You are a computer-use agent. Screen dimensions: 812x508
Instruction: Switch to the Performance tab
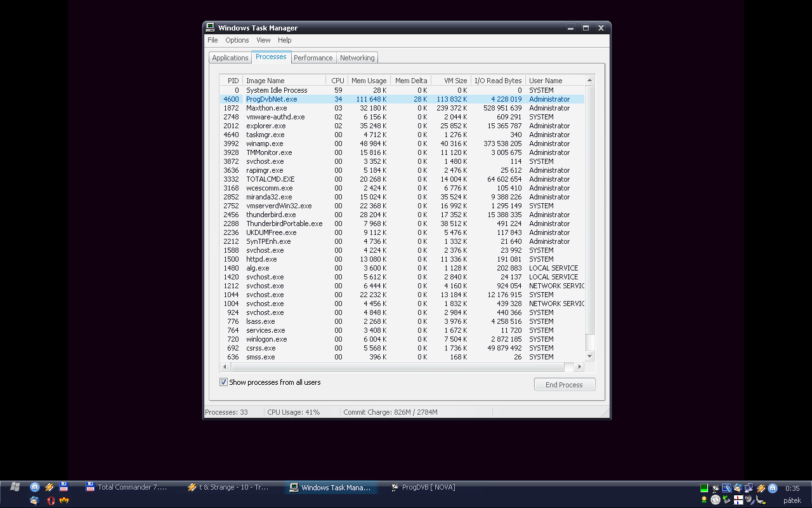click(313, 58)
